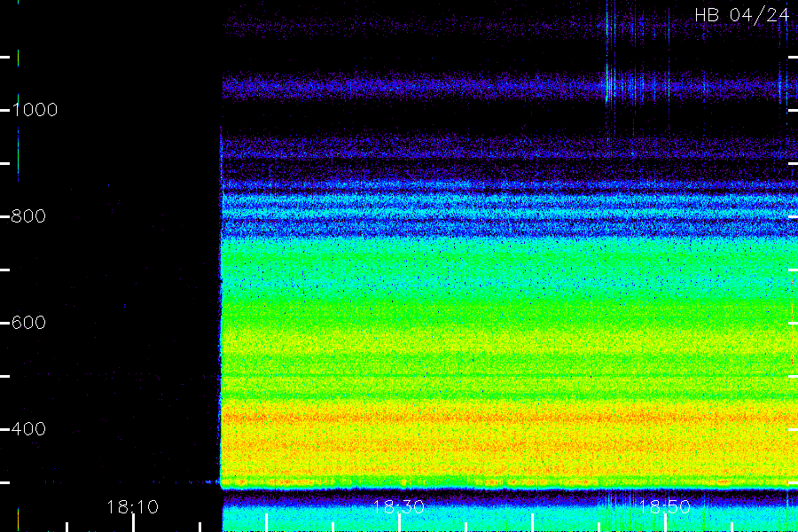
Task: Click the 1000 frequency axis label
Action: point(35,109)
